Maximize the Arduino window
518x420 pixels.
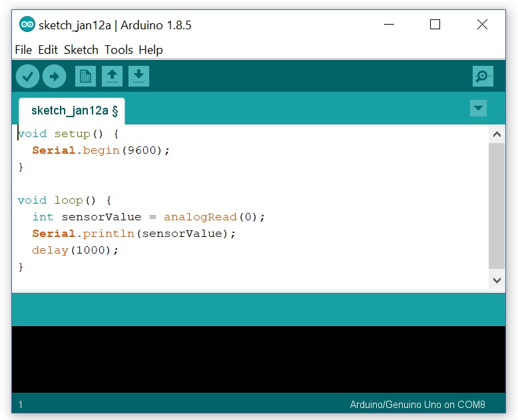click(435, 25)
